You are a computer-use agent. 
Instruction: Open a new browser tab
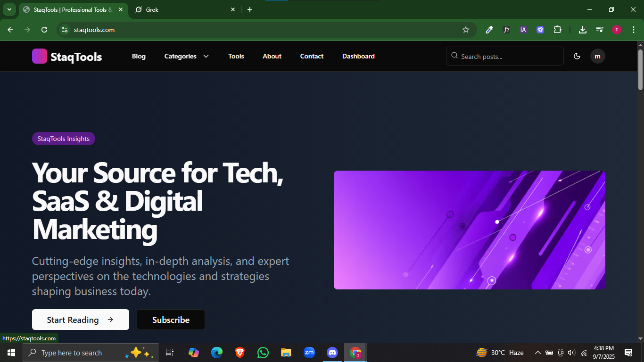point(250,9)
